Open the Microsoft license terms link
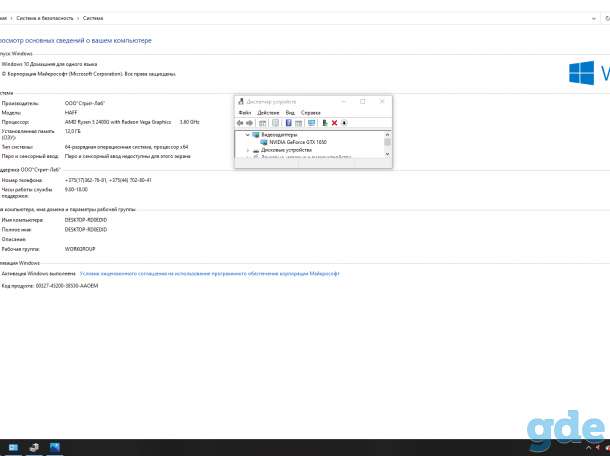Screen dimensions: 610x456 point(210,274)
